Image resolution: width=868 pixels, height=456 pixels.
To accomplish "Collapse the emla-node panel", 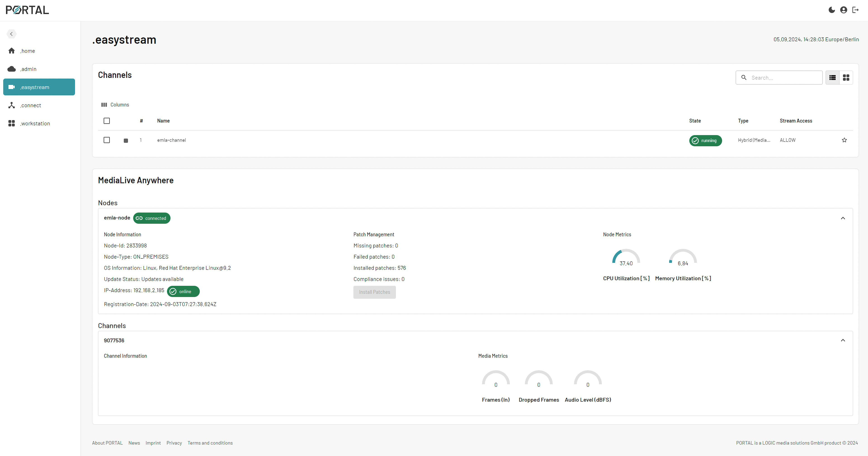I will [843, 218].
